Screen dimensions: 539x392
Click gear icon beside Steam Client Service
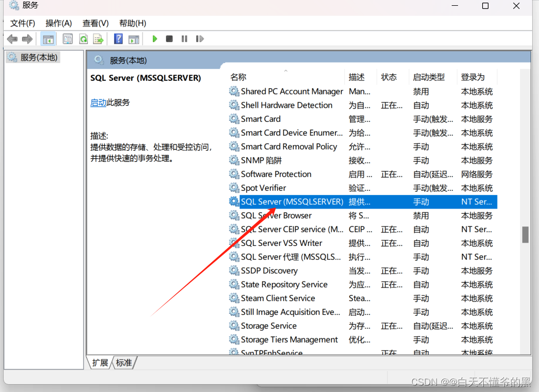pyautogui.click(x=234, y=298)
